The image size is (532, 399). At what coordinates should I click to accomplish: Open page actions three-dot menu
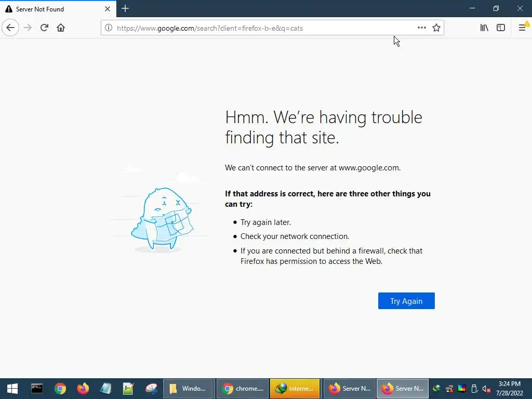pyautogui.click(x=421, y=28)
